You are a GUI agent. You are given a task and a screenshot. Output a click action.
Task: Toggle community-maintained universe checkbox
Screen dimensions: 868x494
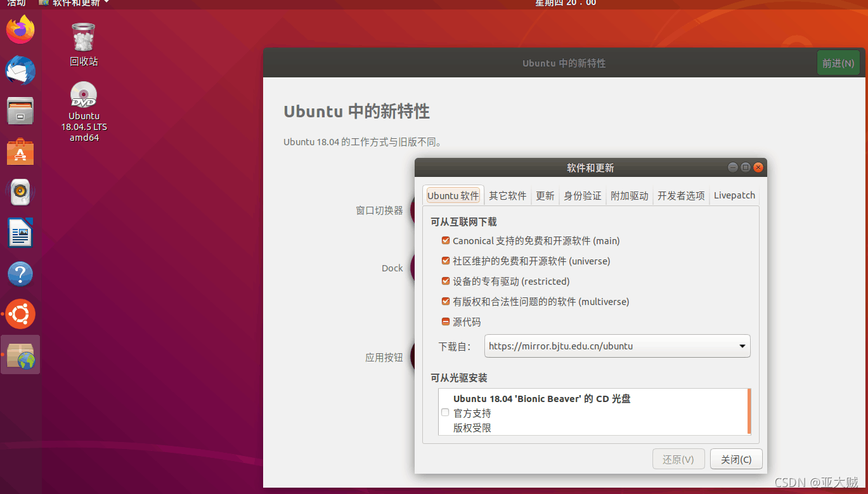pyautogui.click(x=446, y=261)
